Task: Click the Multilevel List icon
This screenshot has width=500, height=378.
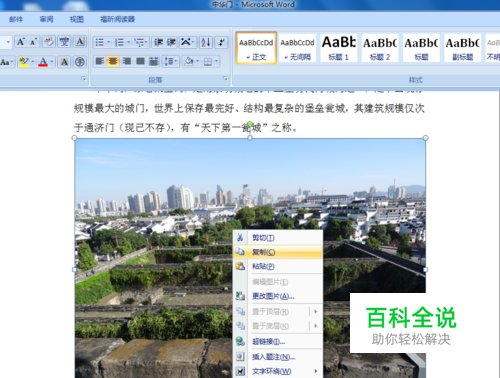Action: tap(139, 42)
